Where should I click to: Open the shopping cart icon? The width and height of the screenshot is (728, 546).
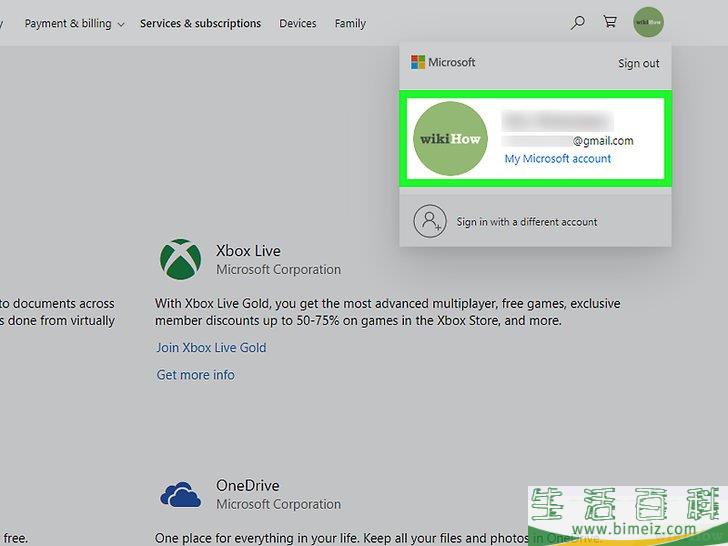tap(610, 22)
